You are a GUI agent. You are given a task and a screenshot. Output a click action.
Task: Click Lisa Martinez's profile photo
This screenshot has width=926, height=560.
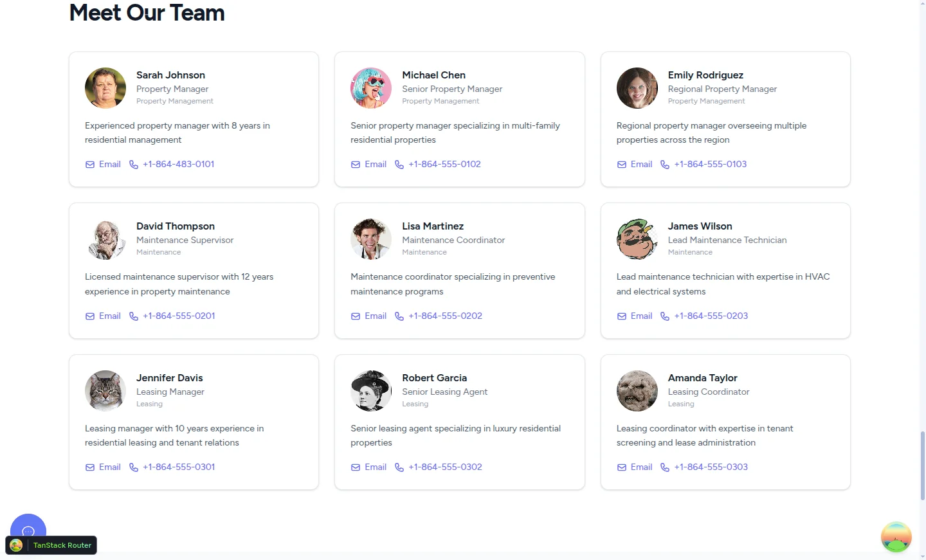tap(371, 239)
